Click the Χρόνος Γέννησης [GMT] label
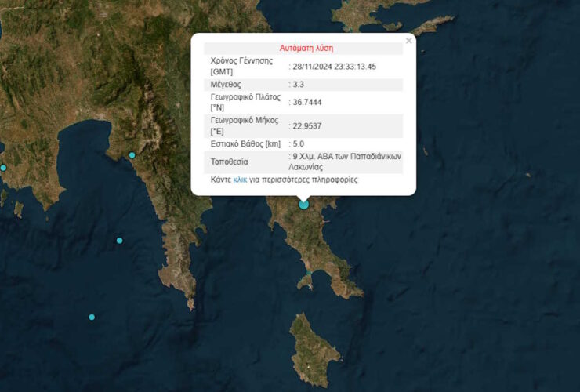Image resolution: width=580 pixels, height=392 pixels. [x=243, y=66]
